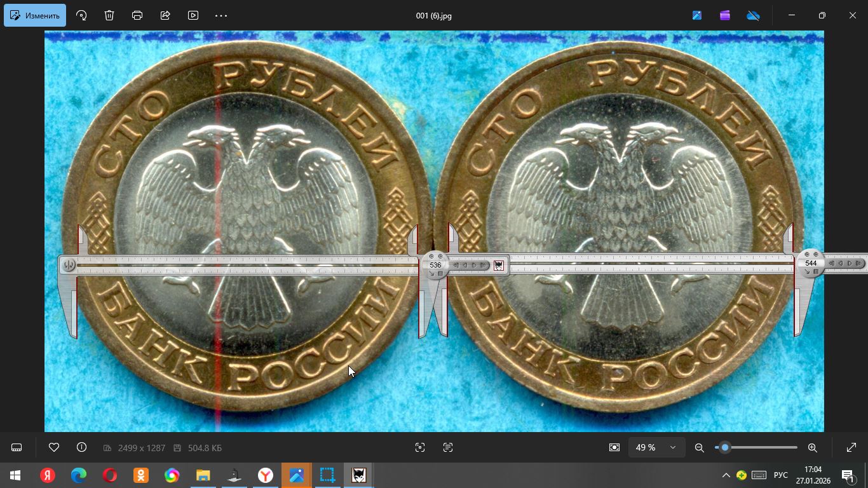Delete the photo using the trash icon
Screen dimensions: 868x488
[109, 15]
